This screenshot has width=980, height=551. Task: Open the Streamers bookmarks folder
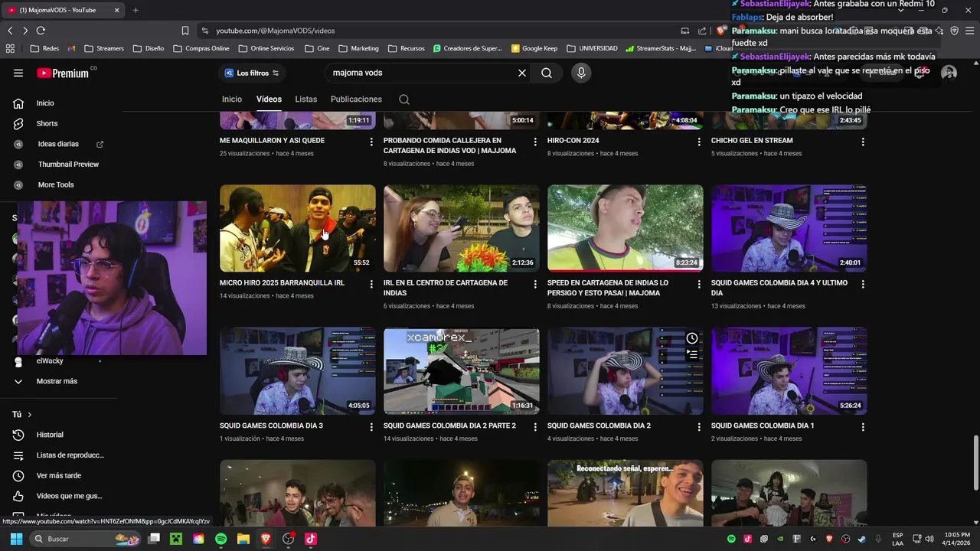pyautogui.click(x=104, y=48)
